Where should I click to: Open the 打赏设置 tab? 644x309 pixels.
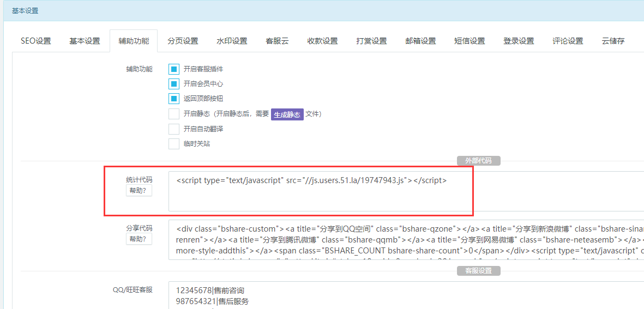(371, 41)
